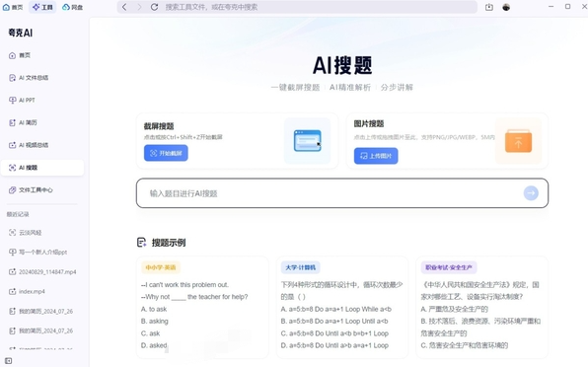This screenshot has width=588, height=367.
Task: Switch to the 首页 top tab
Action: [13, 7]
